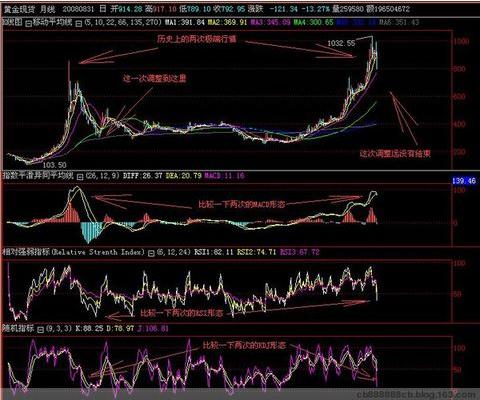Click the 移动平均线 indicator name
The width and height of the screenshot is (480, 400).
point(52,23)
